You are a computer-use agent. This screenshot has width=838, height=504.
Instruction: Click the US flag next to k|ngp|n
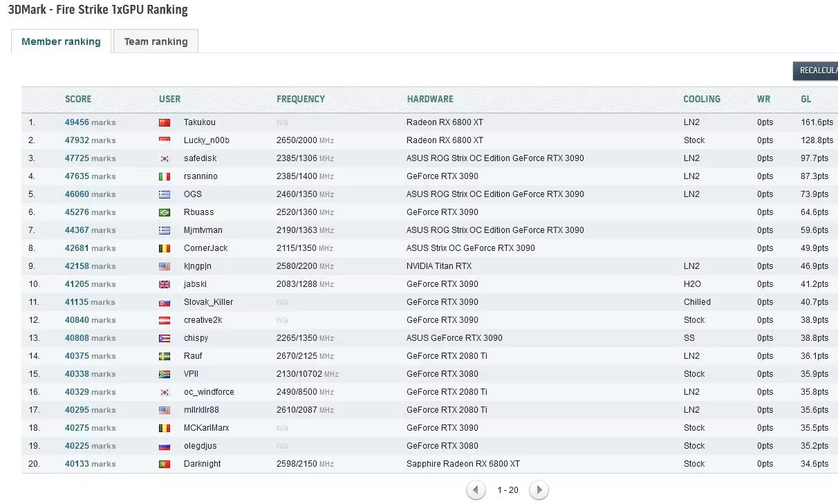point(164,266)
